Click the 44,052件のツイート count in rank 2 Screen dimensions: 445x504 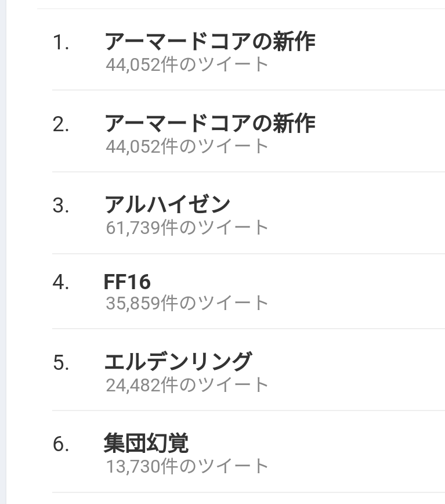click(187, 146)
